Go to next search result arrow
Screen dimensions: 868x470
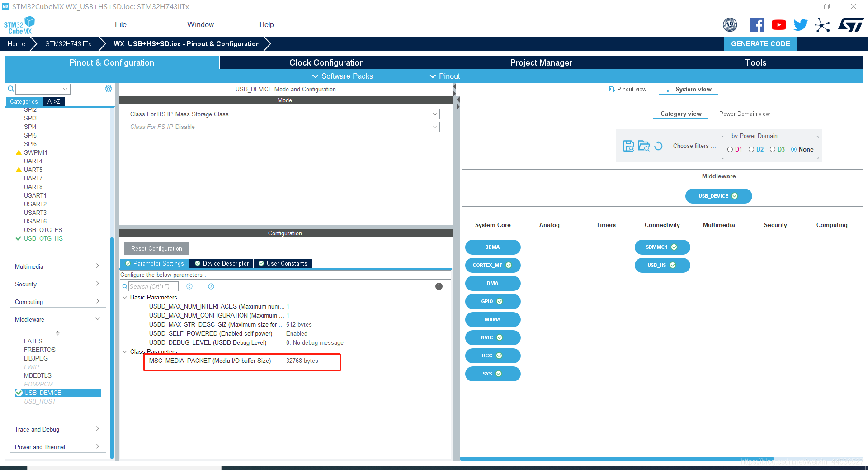tap(211, 286)
